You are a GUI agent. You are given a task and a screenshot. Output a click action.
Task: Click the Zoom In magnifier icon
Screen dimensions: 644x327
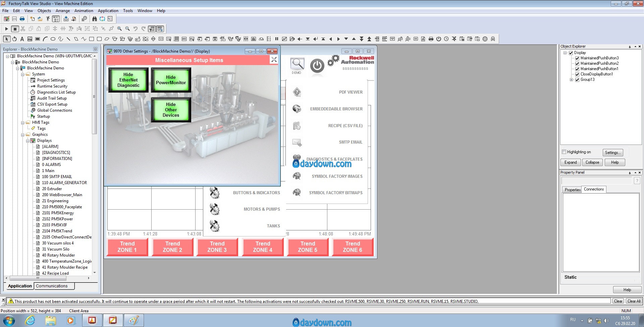pos(119,29)
